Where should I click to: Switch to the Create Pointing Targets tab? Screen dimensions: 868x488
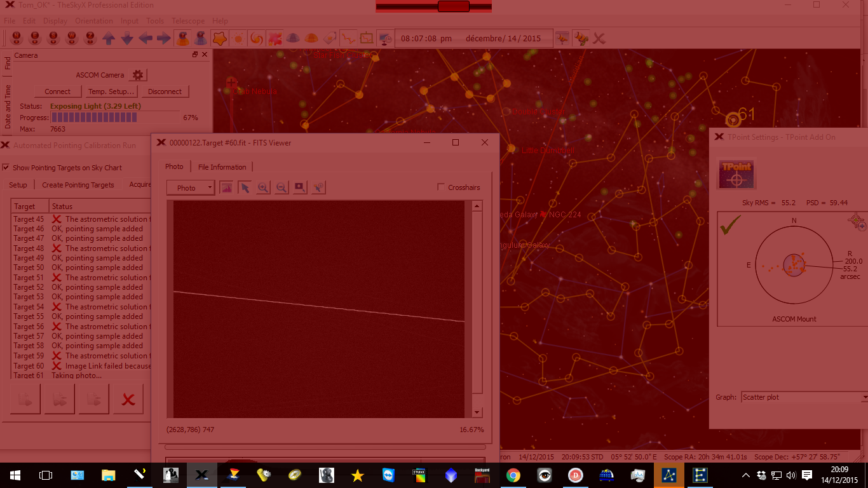tap(78, 185)
